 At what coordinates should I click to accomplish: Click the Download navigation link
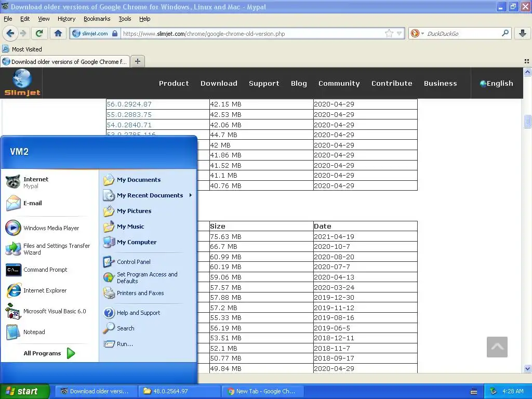click(x=219, y=84)
